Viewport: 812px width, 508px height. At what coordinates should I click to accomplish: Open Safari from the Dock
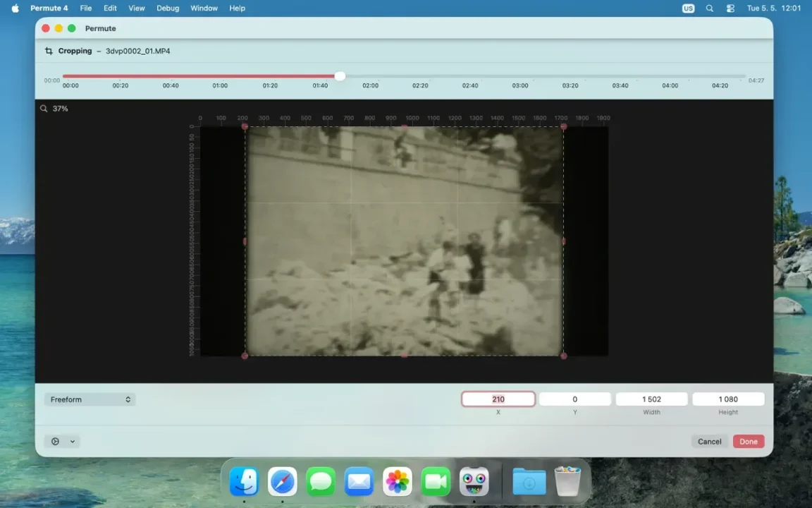(282, 481)
